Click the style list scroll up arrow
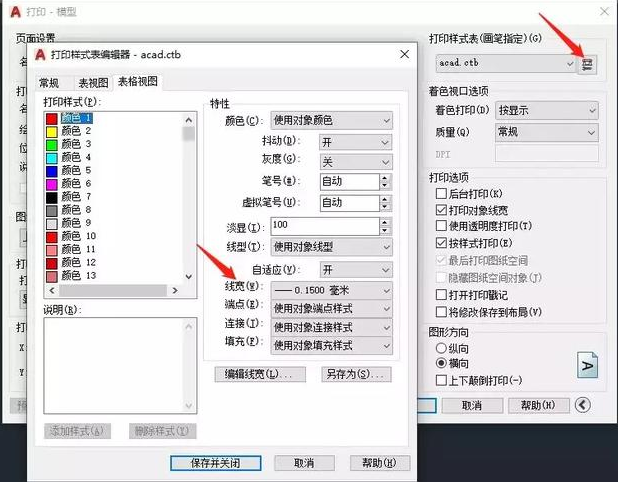The width and height of the screenshot is (618, 482). [x=189, y=120]
